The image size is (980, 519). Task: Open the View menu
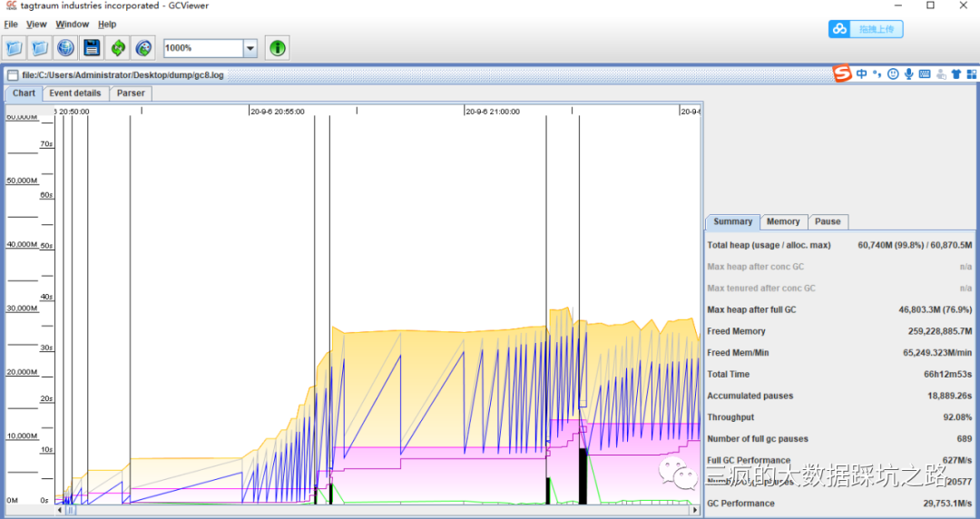36,24
